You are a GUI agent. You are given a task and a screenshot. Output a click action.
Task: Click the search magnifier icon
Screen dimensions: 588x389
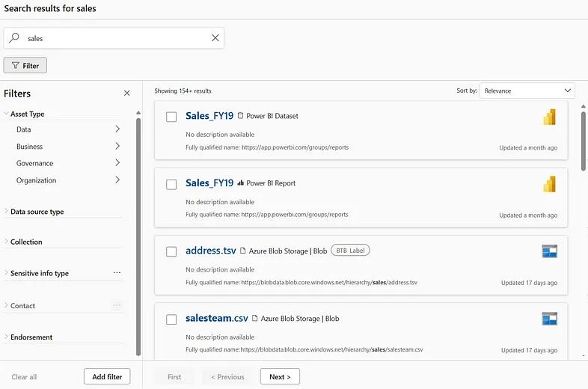click(14, 37)
